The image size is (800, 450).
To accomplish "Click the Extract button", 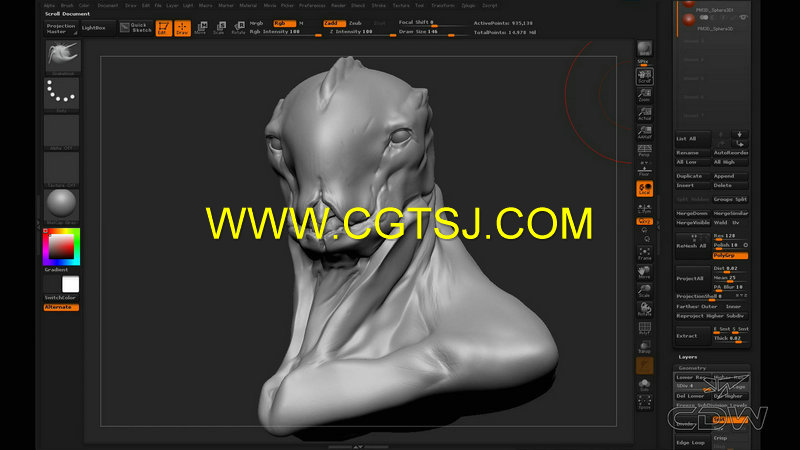I will [x=693, y=336].
